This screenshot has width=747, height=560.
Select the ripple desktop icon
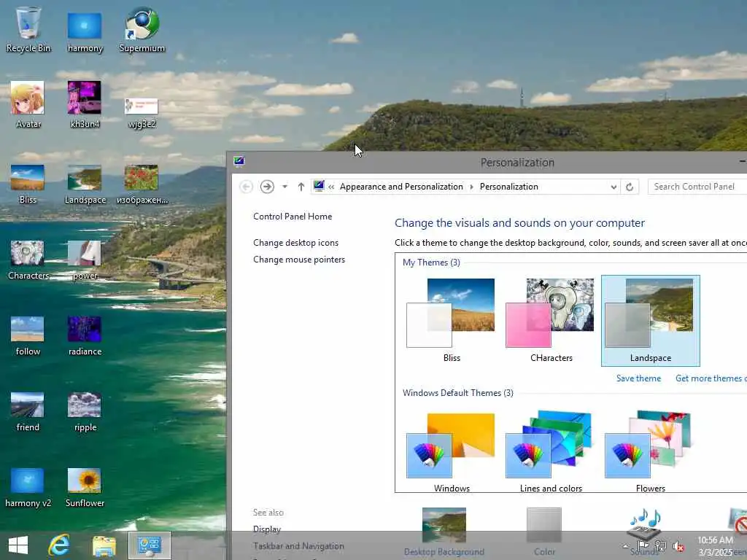(x=85, y=412)
